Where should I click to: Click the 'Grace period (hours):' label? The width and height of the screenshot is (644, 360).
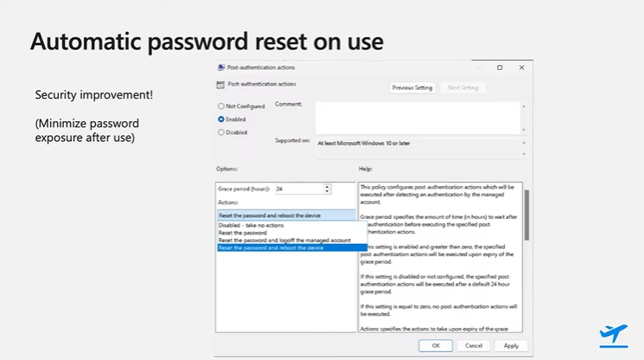244,189
